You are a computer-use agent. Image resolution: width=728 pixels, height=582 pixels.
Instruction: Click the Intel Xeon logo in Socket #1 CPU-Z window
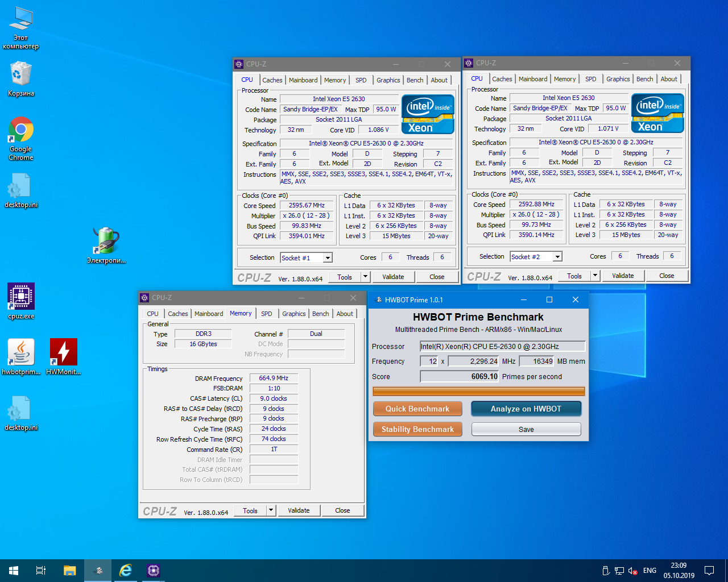coord(428,114)
